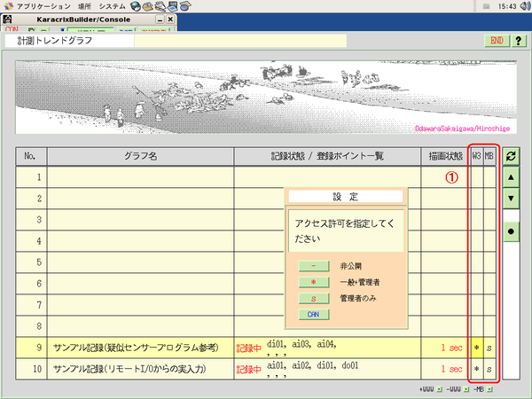Image resolution: width=532 pixels, height=399 pixels.
Task: Click the MB 's' cell in row 9
Action: pyautogui.click(x=489, y=348)
